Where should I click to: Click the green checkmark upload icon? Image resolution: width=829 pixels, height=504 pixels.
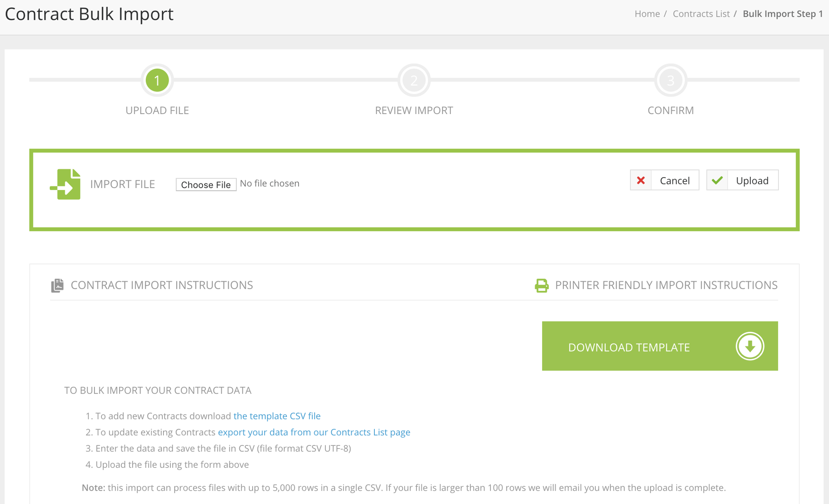(x=717, y=180)
